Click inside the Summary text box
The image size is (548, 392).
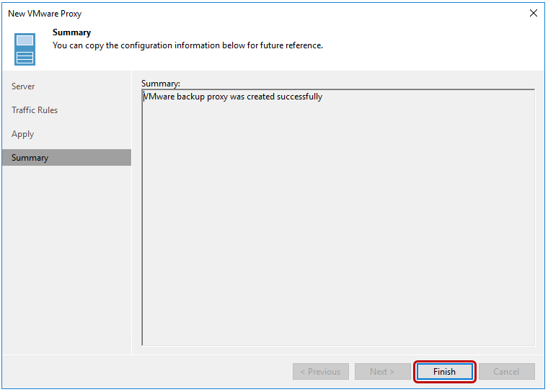338,218
